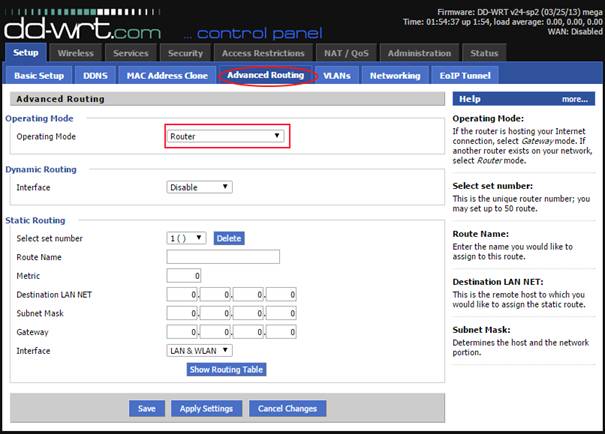Click the Apply Settings button
The image size is (605, 434).
(x=206, y=408)
